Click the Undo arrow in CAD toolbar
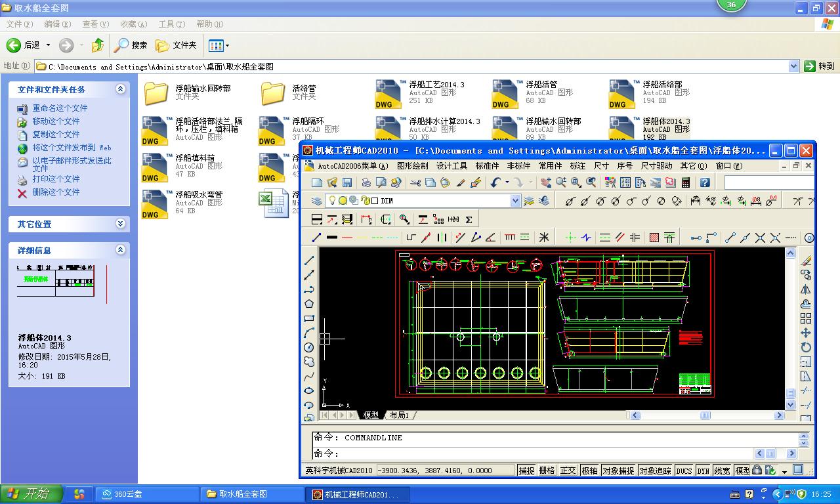 coord(495,182)
